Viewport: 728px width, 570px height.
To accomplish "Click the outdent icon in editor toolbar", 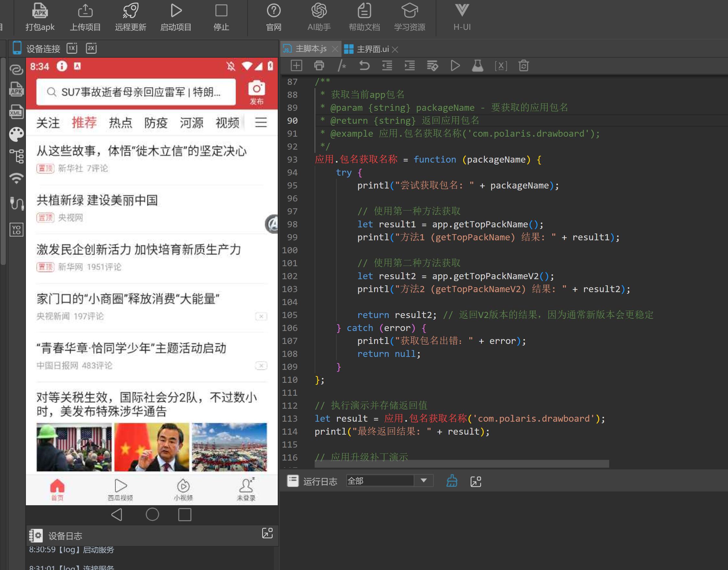I will (x=387, y=65).
